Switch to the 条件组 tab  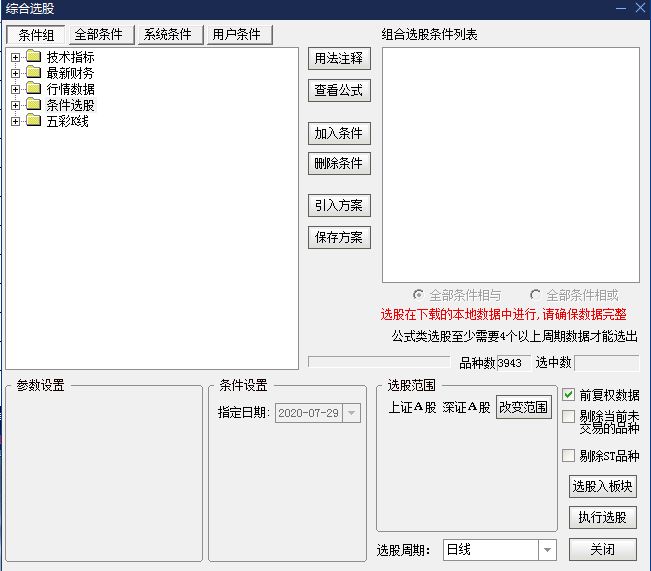(x=36, y=35)
